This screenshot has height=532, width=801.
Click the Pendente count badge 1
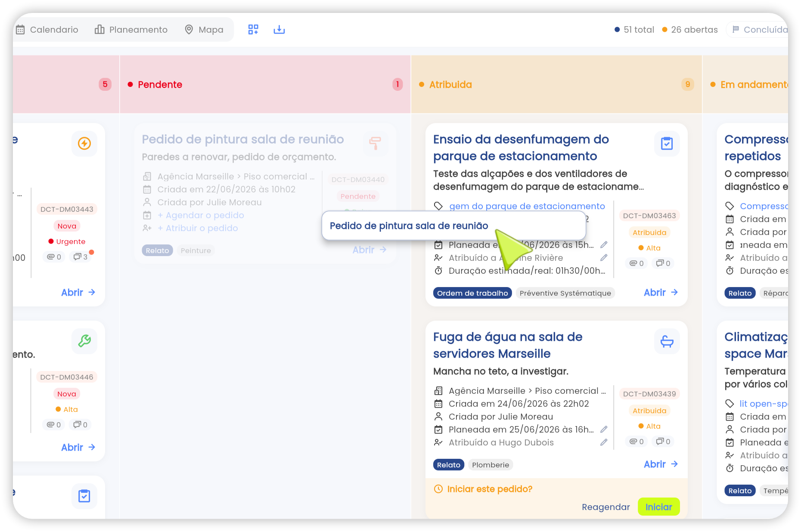[x=397, y=84]
